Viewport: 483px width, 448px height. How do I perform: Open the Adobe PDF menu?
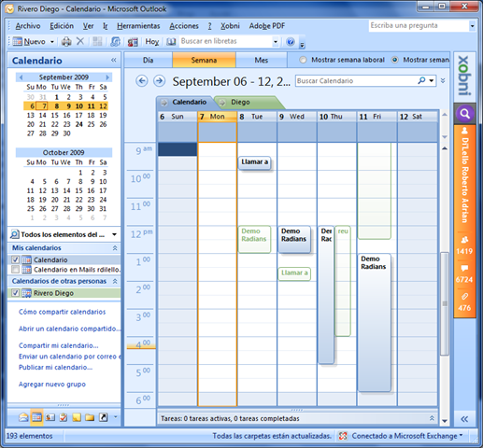(267, 26)
